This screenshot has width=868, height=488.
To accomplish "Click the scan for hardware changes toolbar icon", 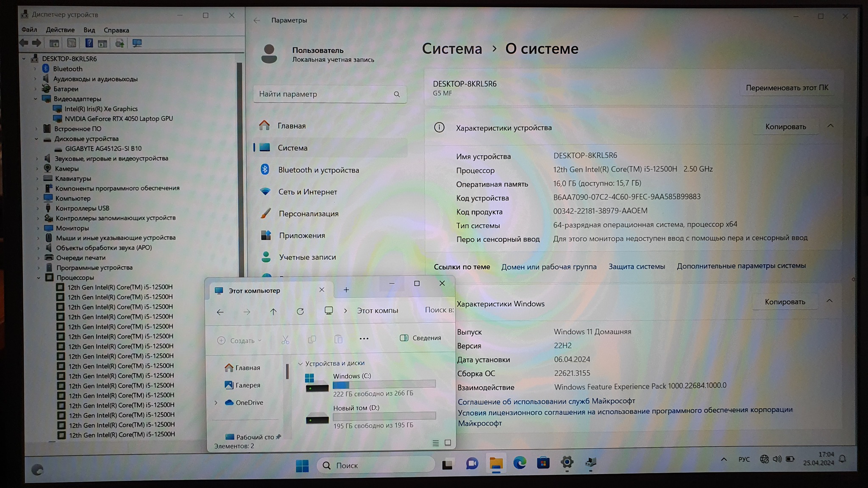I will click(136, 43).
